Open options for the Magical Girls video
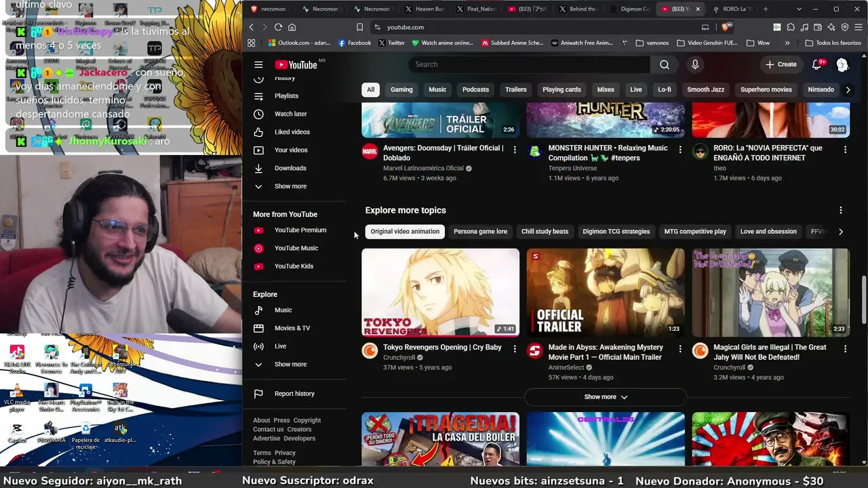 845,348
